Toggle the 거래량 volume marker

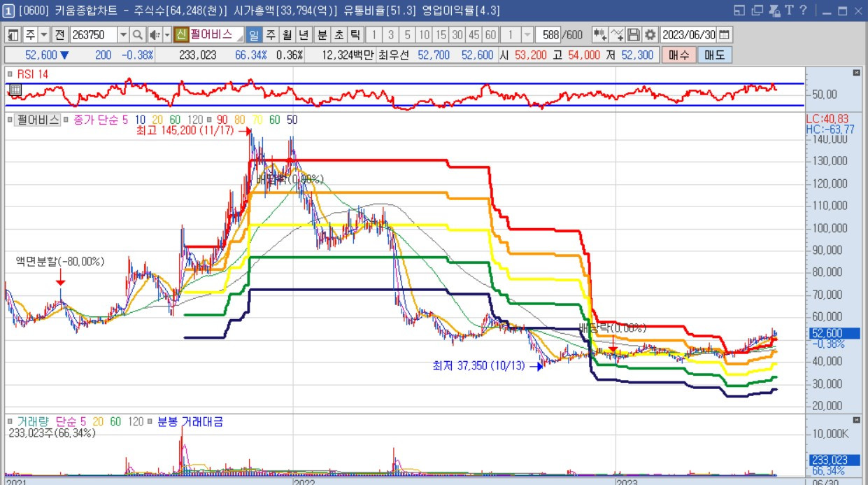(x=10, y=421)
